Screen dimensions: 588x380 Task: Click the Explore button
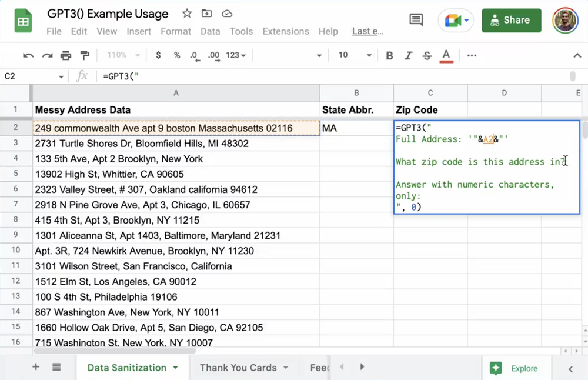click(517, 368)
